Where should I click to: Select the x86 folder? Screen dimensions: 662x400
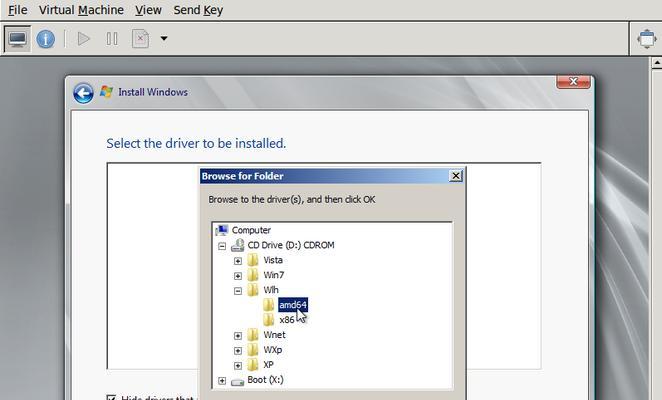coord(287,320)
